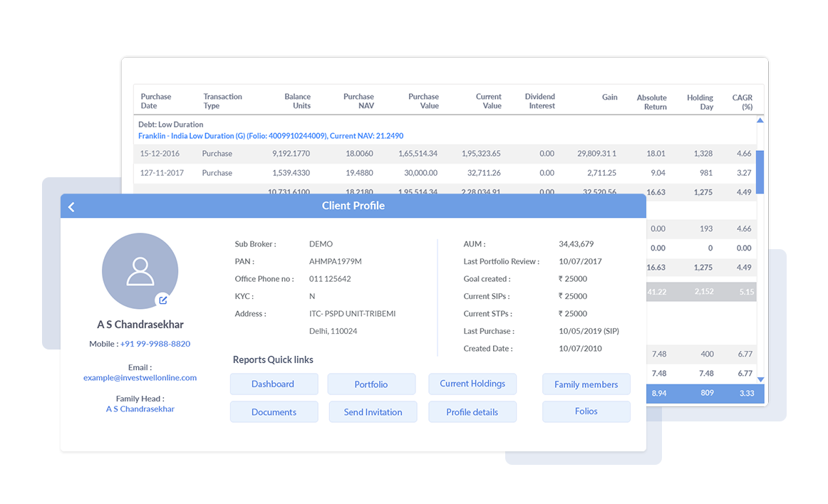The image size is (828, 504).
Task: Click the client email link example@investwellonline.com
Action: [x=140, y=377]
